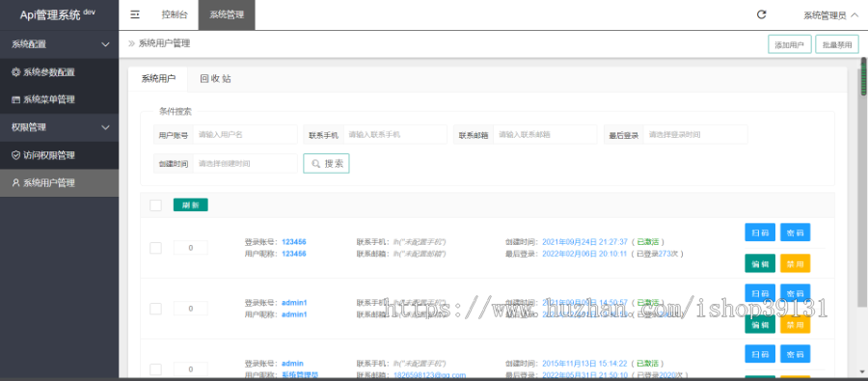Viewport: 868px width, 381px height.
Task: Click the green 刷新 button
Action: click(x=190, y=204)
